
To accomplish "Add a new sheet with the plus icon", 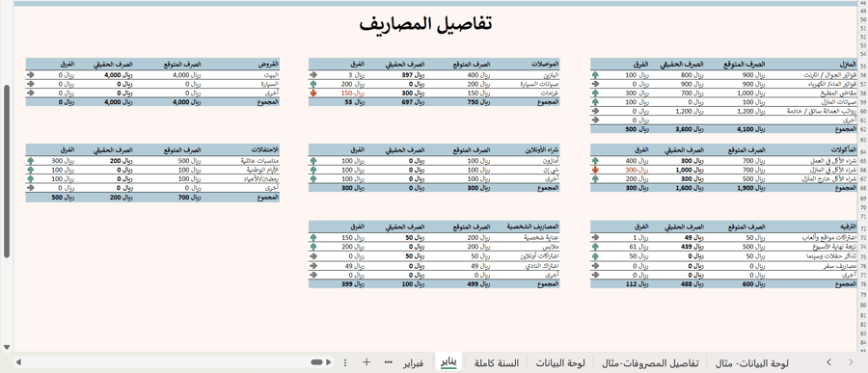I will 366,362.
